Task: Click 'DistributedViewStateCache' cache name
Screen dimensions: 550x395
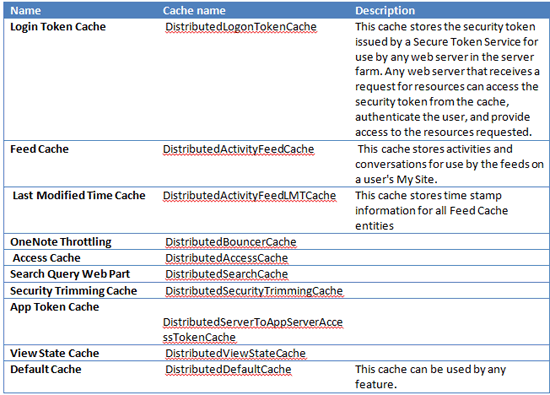Action: [x=235, y=353]
